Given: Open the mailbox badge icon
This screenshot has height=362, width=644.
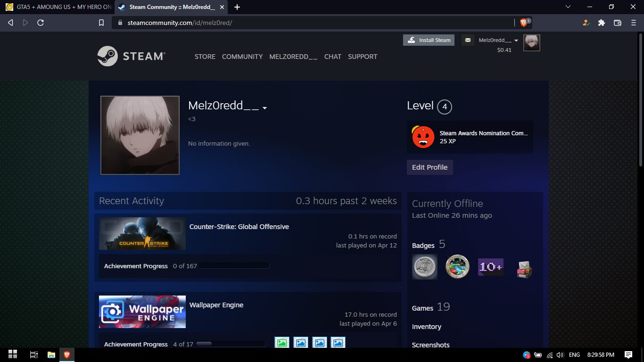Looking at the screenshot, I should point(524,269).
